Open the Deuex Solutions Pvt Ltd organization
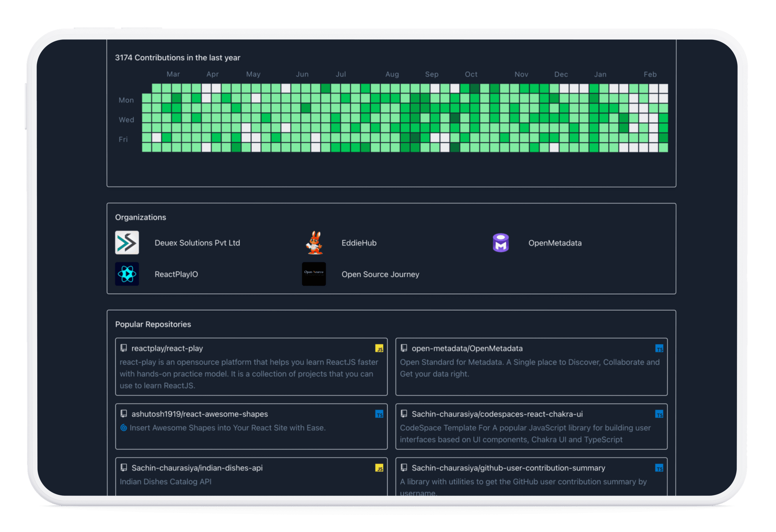The height and width of the screenshot is (532, 776). tap(197, 243)
